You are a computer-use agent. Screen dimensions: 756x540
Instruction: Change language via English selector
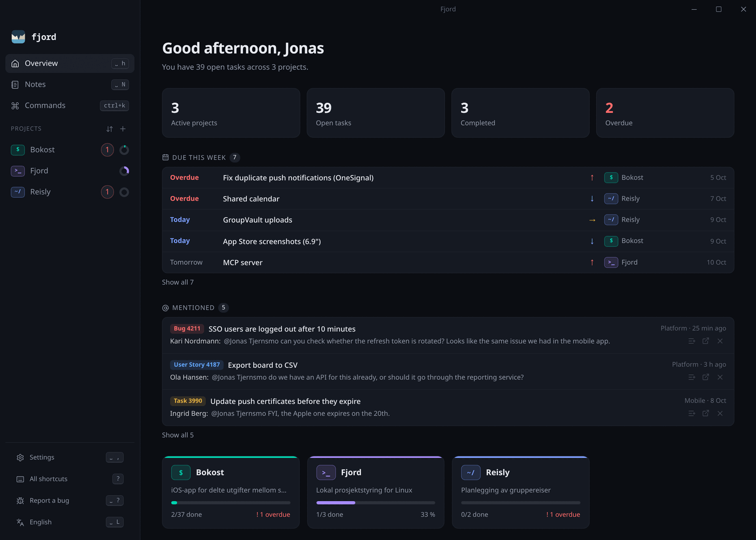pyautogui.click(x=70, y=522)
